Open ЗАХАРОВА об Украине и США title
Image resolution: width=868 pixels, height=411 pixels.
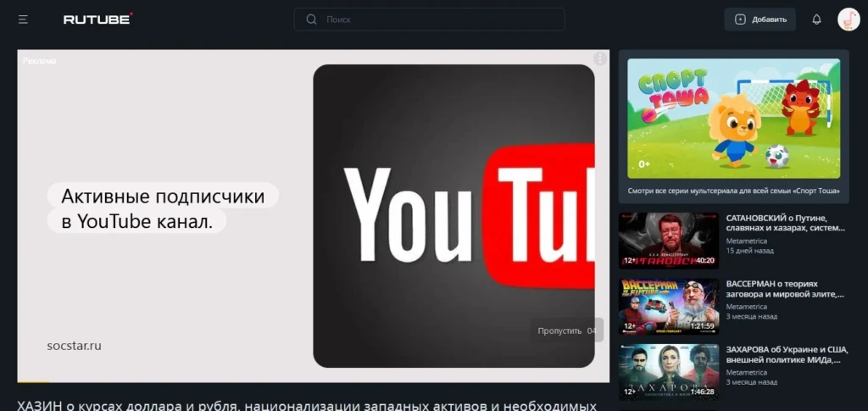pos(786,354)
